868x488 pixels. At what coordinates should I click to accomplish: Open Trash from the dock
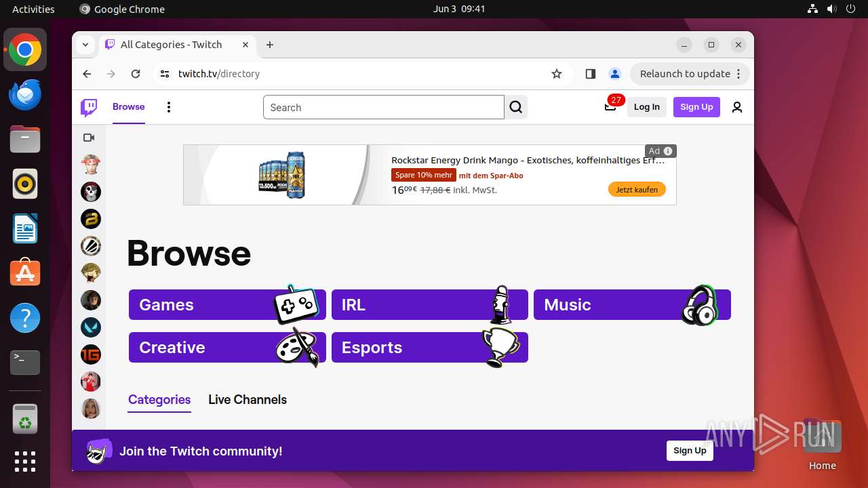coord(25,419)
